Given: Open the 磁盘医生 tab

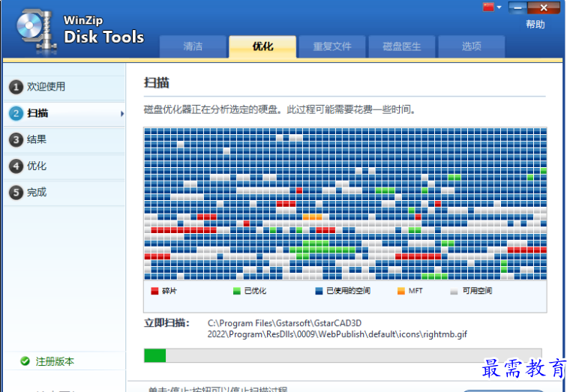Looking at the screenshot, I should pyautogui.click(x=401, y=46).
